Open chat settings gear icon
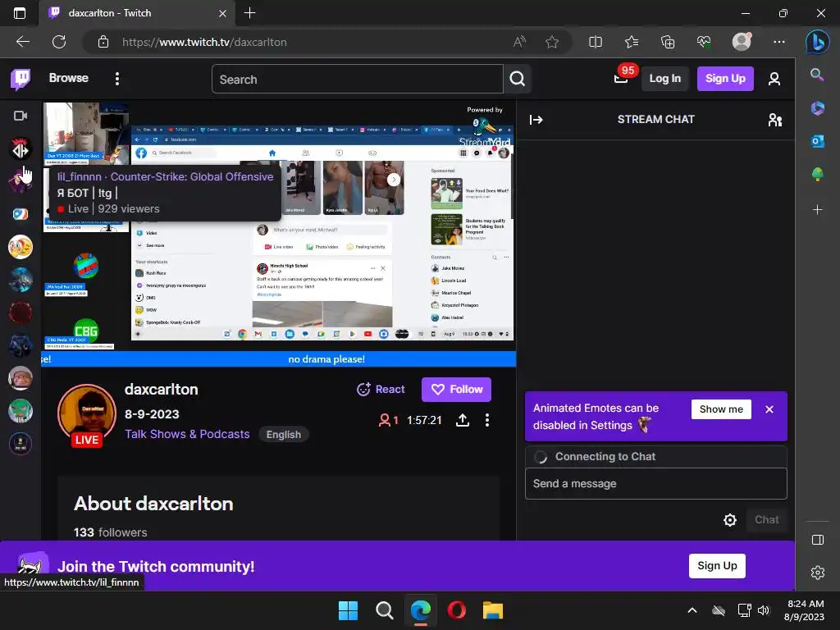The width and height of the screenshot is (840, 630). point(729,519)
